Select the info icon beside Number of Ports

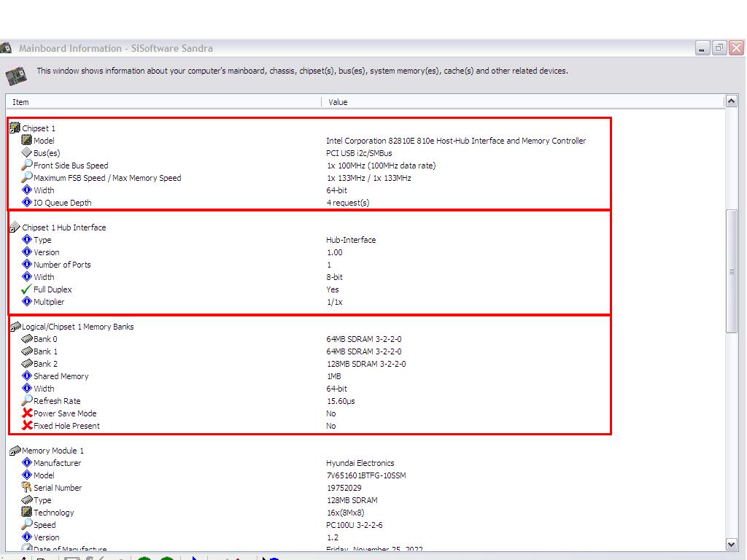click(27, 264)
